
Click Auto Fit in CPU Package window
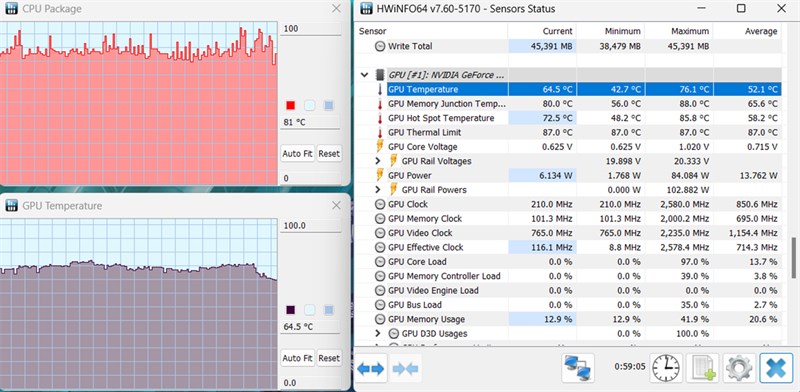pyautogui.click(x=297, y=153)
